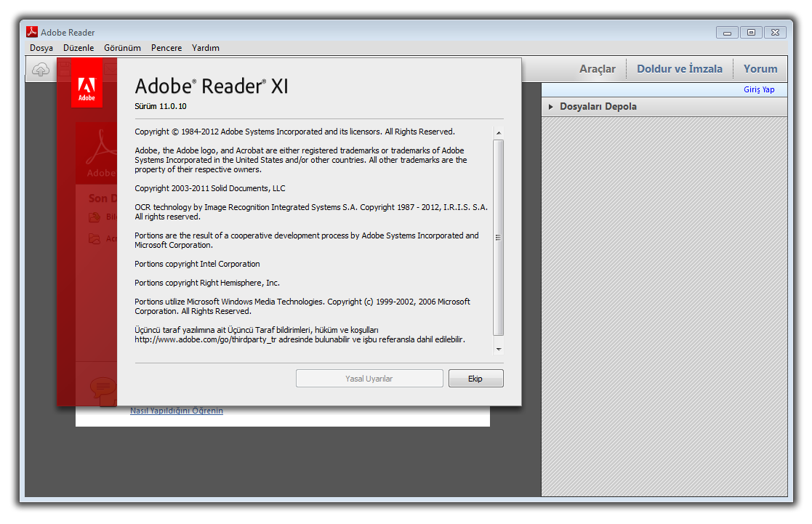Click the scroll-up arrow in the About dialog

pos(499,133)
